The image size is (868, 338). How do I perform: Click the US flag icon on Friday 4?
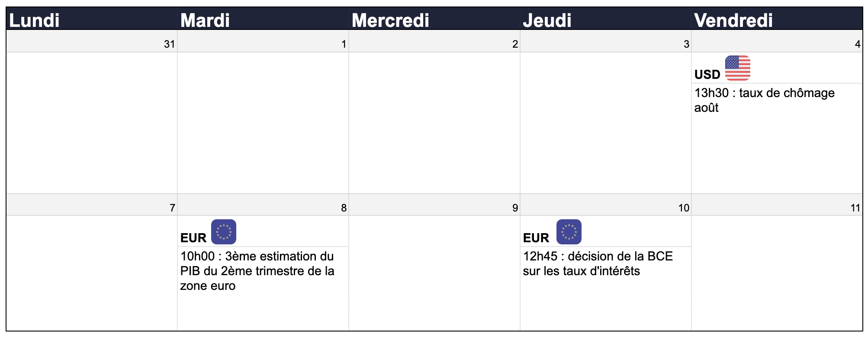click(737, 68)
